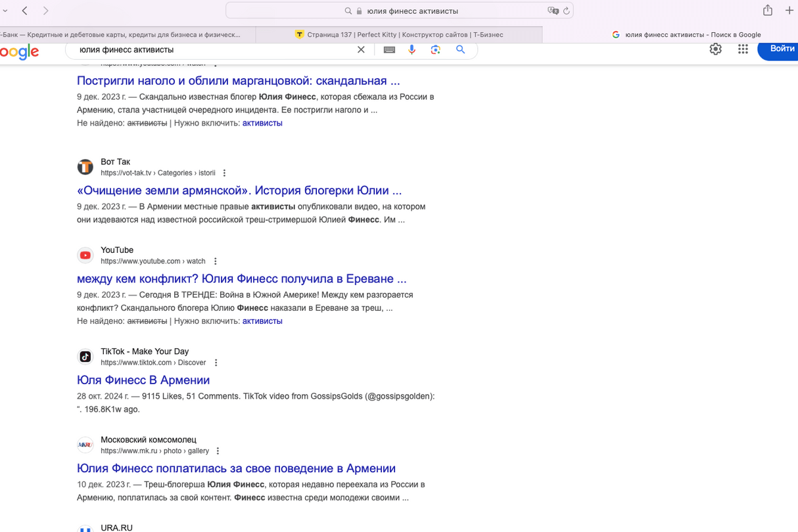798x532 pixels.
Task: Add a new tab with the plus icon
Action: pyautogui.click(x=789, y=11)
